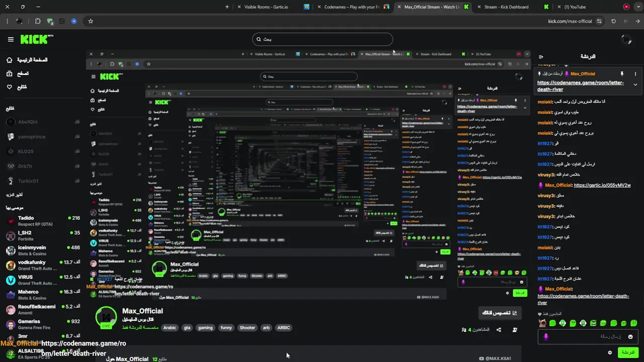
Task: Open recommended channel iceinmyvein
Action: pos(43,250)
